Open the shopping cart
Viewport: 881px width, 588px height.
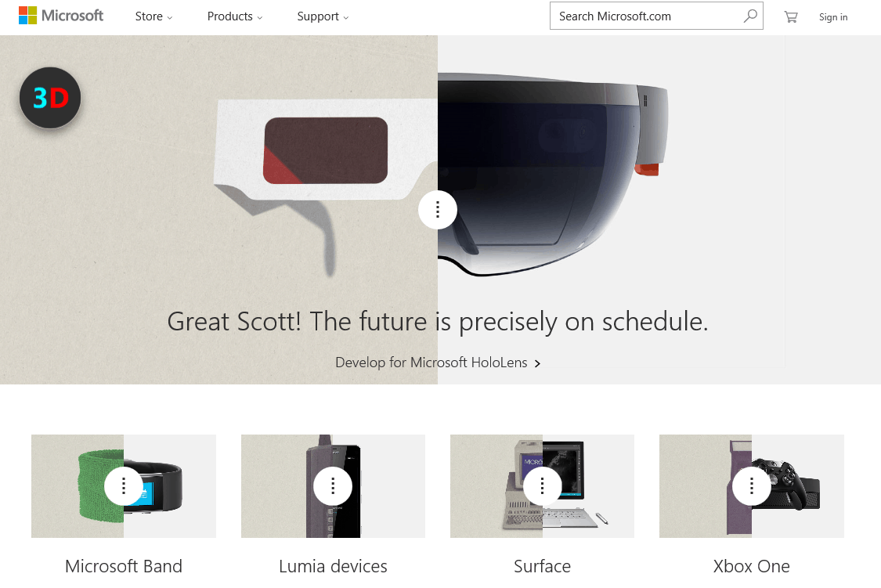coord(791,17)
